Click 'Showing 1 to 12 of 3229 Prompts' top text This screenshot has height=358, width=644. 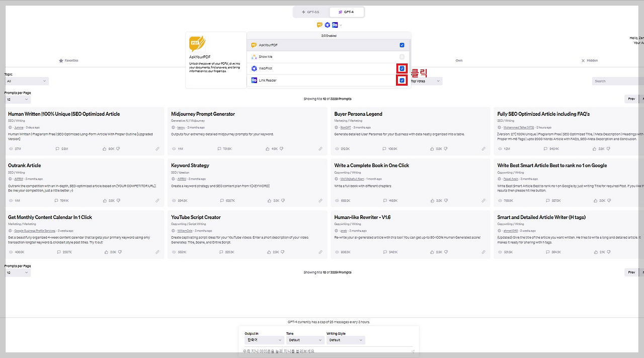click(328, 99)
